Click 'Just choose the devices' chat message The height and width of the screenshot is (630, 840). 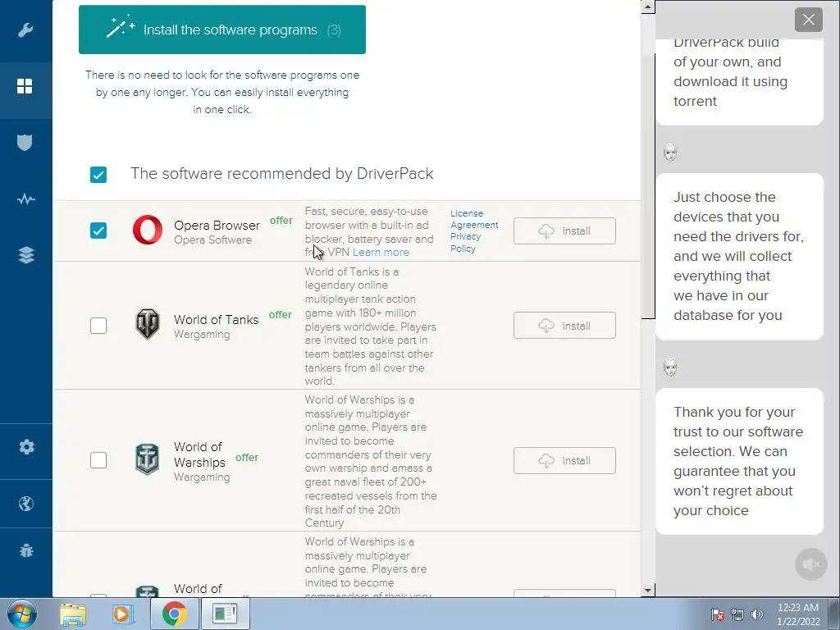[x=739, y=256]
